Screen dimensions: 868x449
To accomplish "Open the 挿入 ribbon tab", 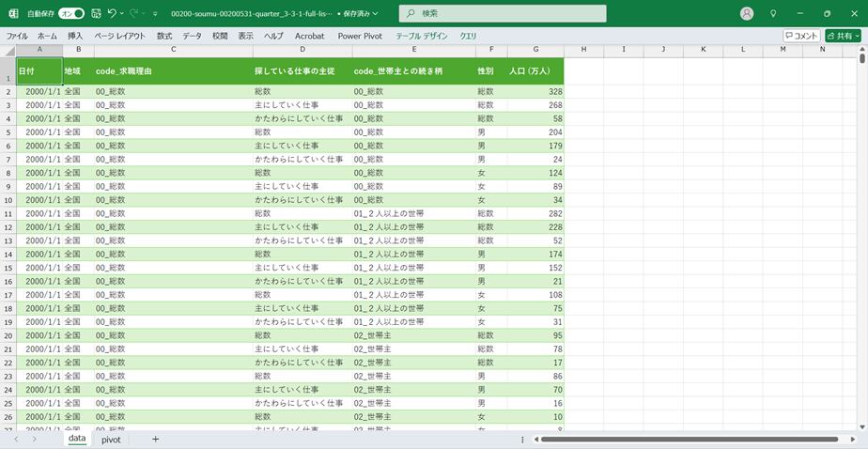I will (75, 36).
